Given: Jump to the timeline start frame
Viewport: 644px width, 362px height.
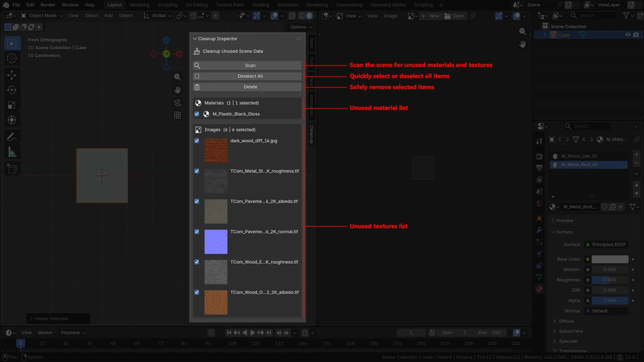Looking at the screenshot, I should coord(229,333).
